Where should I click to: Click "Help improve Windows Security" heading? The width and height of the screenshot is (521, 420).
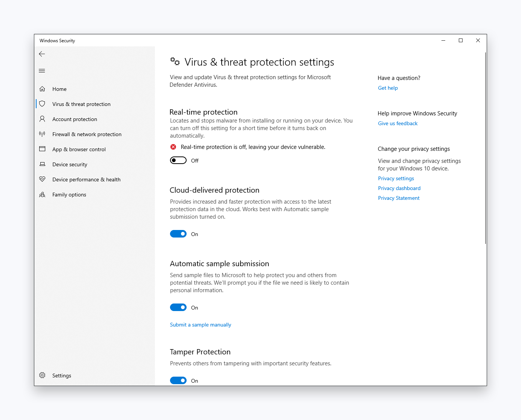417,113
